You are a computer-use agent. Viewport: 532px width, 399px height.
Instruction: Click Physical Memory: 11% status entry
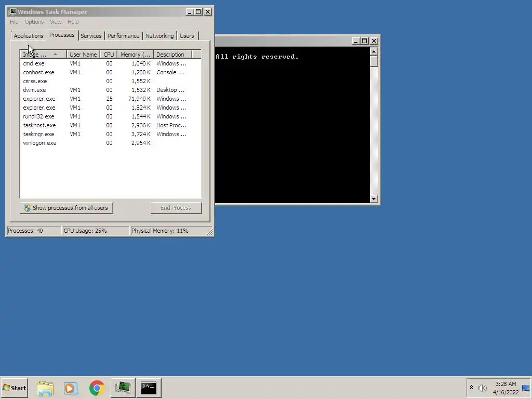click(x=168, y=231)
